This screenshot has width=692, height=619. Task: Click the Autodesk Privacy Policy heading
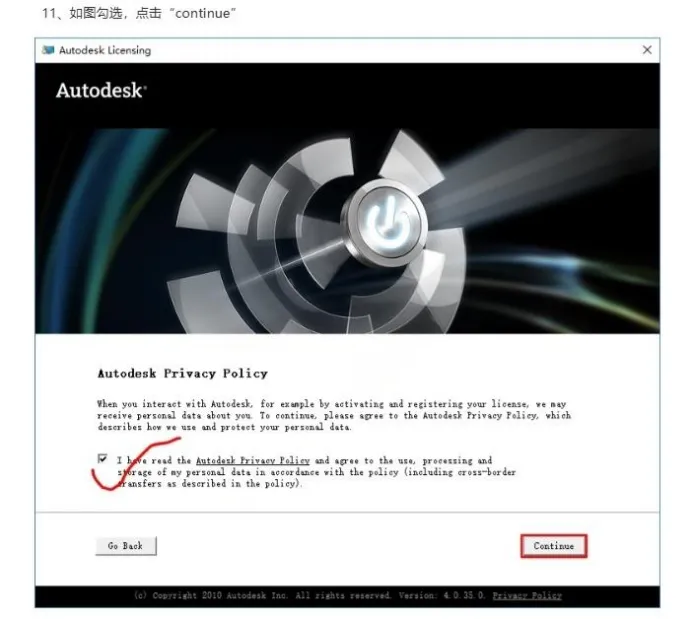point(182,374)
